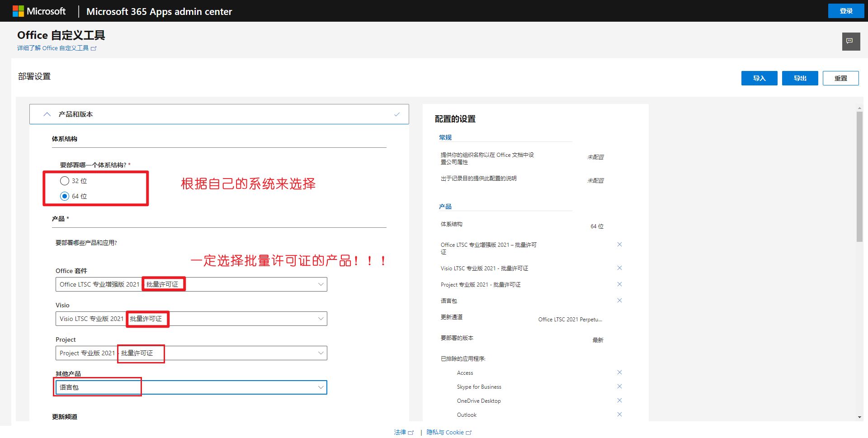868x438 pixels.
Task: Click the 64 位 value in configured settings
Action: 597,226
